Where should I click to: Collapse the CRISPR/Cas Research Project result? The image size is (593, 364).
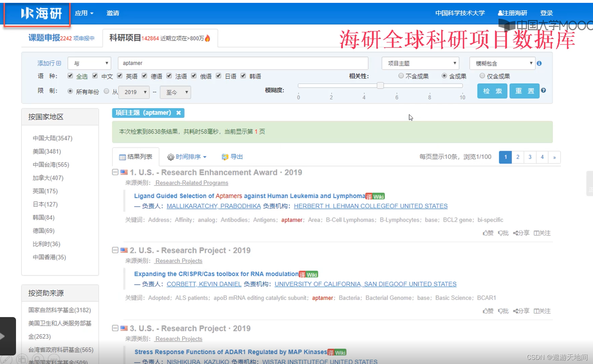tap(115, 250)
